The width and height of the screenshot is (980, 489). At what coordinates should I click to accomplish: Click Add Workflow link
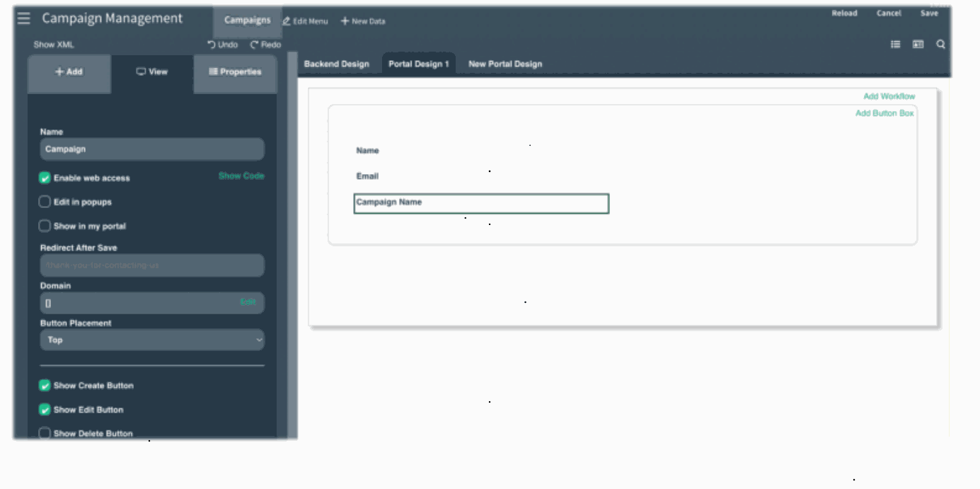click(889, 96)
